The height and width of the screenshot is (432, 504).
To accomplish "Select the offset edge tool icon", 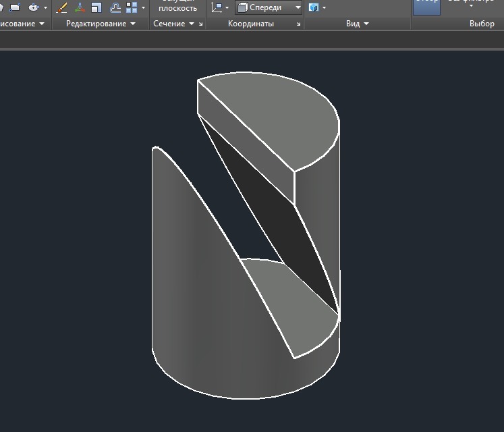I will pos(115,7).
